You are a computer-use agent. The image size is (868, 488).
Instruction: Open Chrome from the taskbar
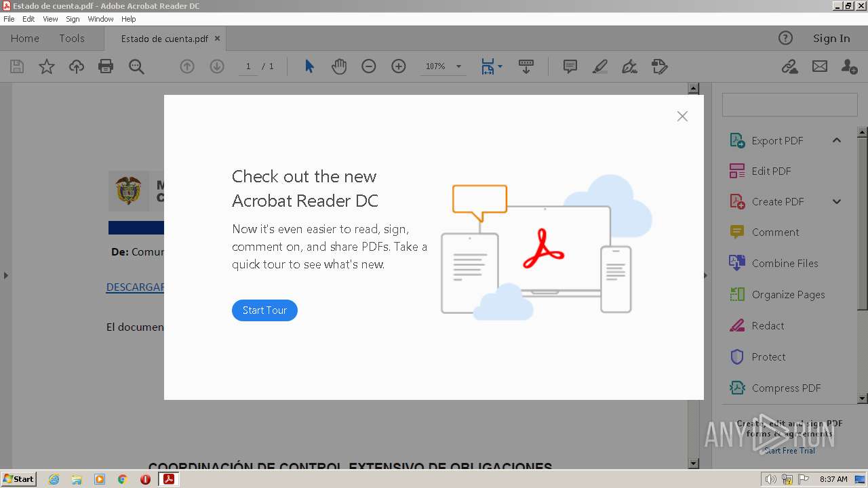[x=122, y=479]
